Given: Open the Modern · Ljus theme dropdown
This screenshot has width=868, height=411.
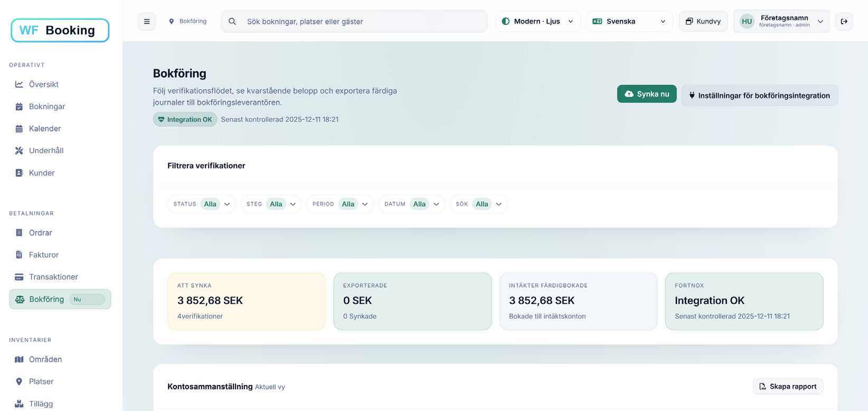Looking at the screenshot, I should (x=537, y=22).
